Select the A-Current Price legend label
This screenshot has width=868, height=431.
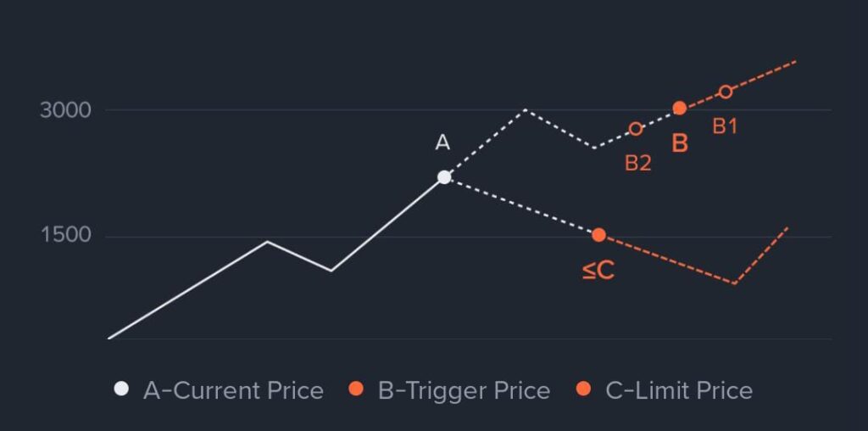coord(234,390)
